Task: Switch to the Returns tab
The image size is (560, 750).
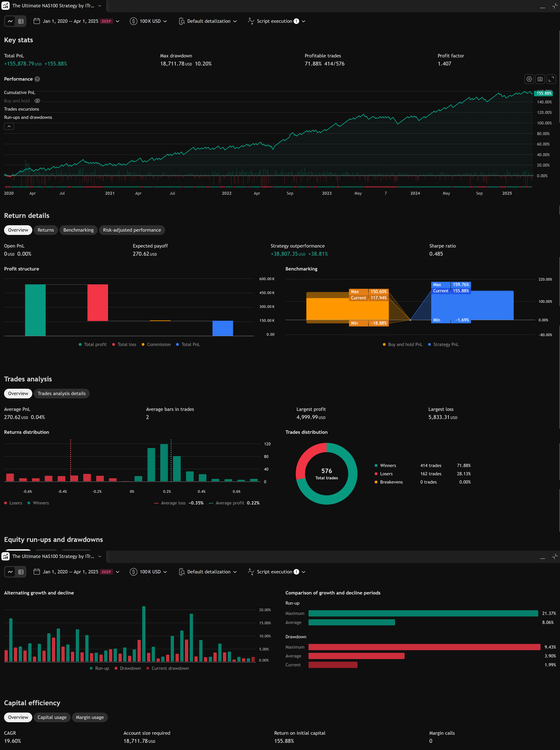Action: pyautogui.click(x=46, y=230)
